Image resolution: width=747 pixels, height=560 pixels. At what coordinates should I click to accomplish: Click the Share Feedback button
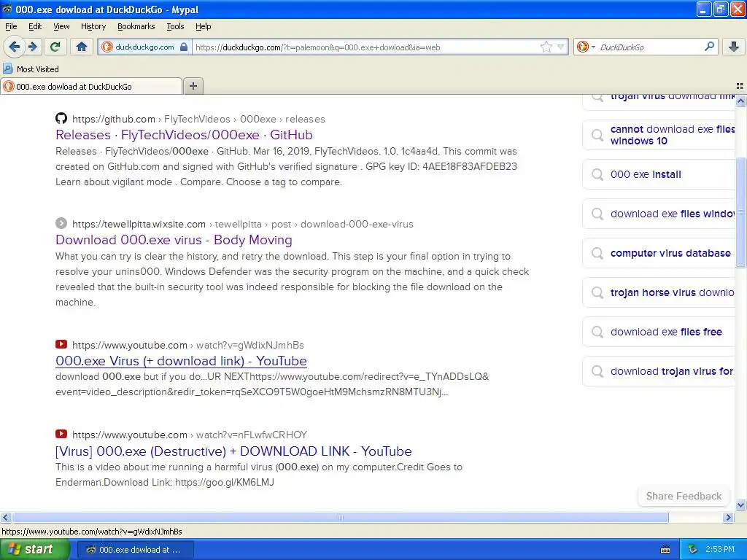pyautogui.click(x=684, y=496)
